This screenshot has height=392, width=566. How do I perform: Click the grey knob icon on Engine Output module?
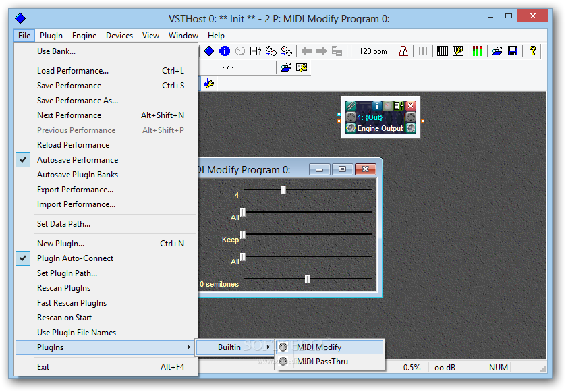tap(388, 106)
